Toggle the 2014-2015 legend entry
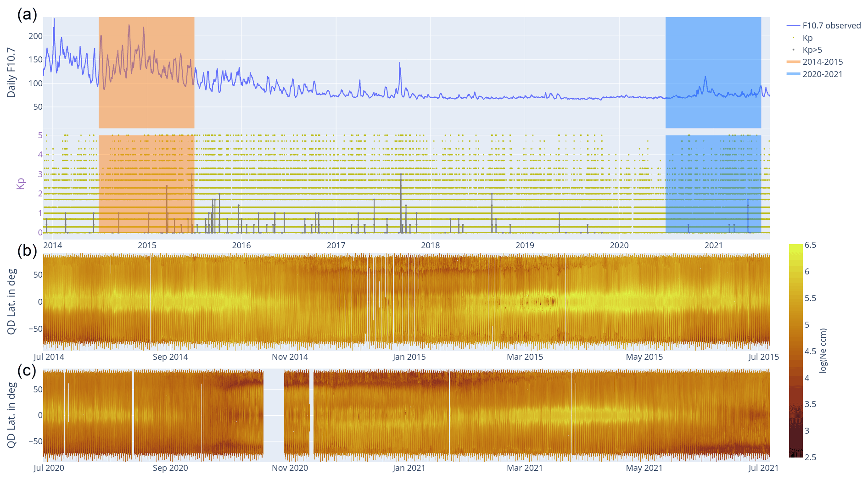Screen dimensions: 868x480 [x=823, y=62]
